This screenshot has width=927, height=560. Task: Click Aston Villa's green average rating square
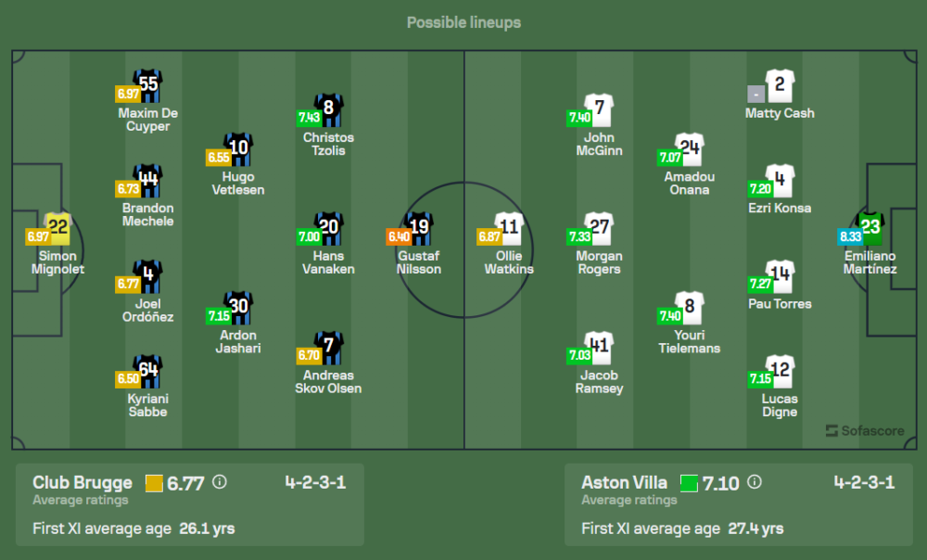[689, 483]
